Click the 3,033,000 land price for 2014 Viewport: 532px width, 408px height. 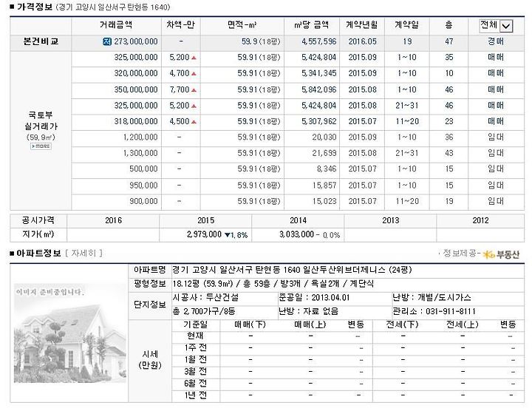coord(296,234)
